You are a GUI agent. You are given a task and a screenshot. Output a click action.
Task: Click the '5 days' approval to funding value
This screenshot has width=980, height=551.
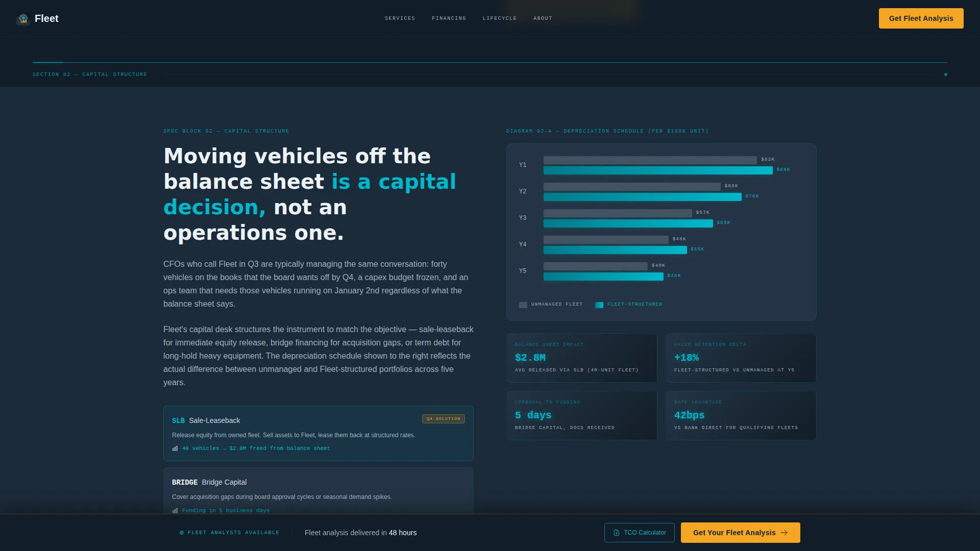(x=533, y=415)
